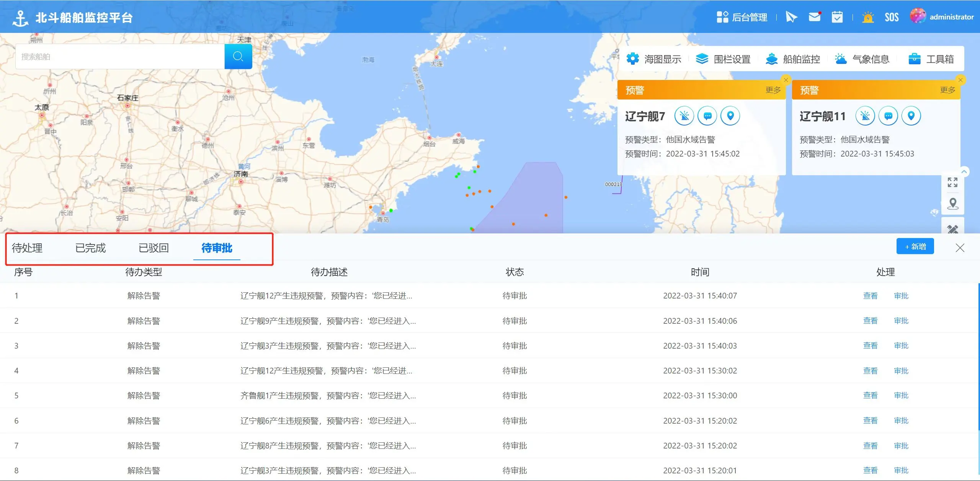This screenshot has width=980, height=481.
Task: Focus the 搜索船舶 search field
Action: coord(120,57)
